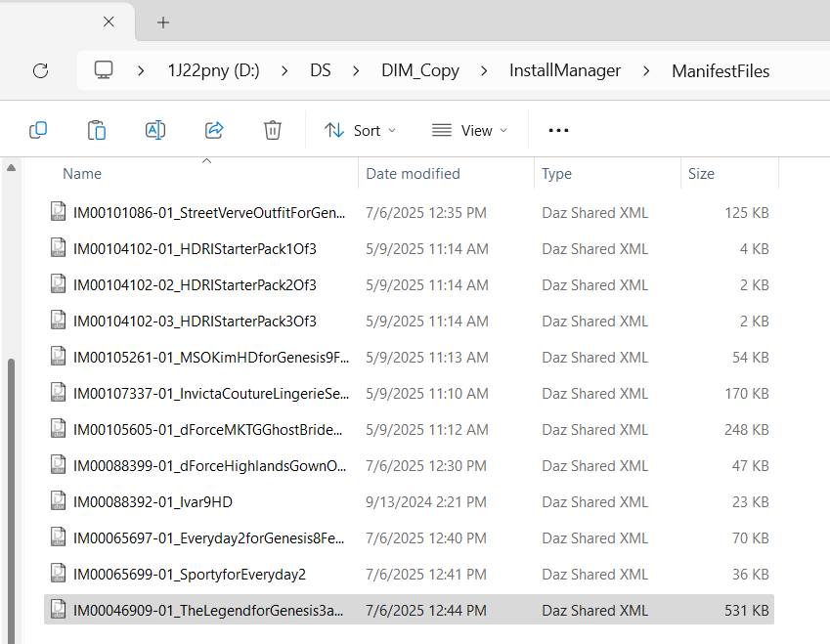Click file icon of TheLegendforGenesis3a
The image size is (830, 644).
pos(59,610)
